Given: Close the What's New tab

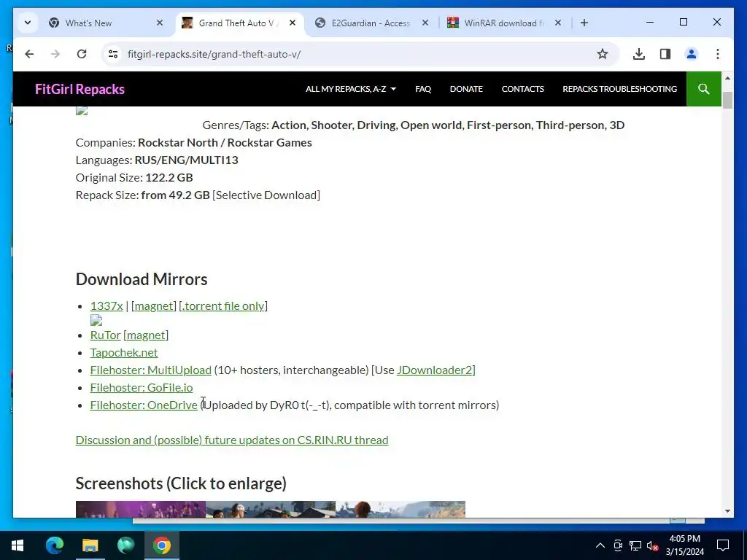Looking at the screenshot, I should click(160, 23).
